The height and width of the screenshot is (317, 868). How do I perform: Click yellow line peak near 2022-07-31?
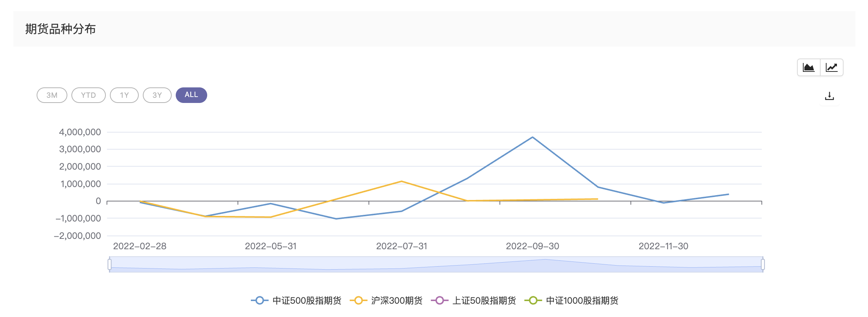401,181
